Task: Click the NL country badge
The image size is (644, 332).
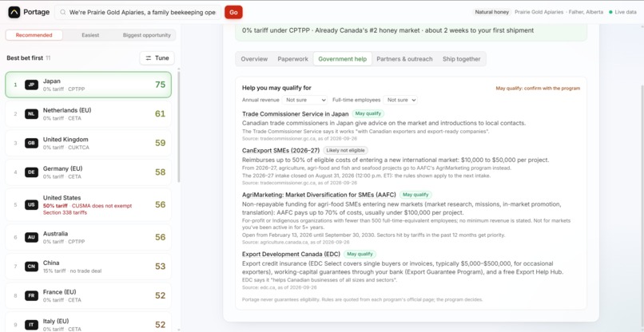Action: [31, 114]
